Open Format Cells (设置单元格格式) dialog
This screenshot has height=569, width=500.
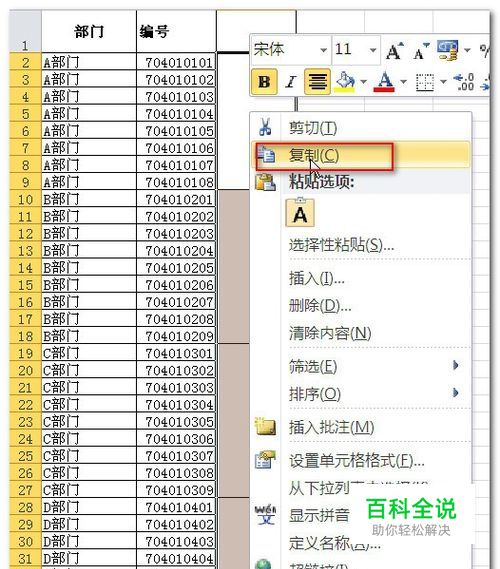click(357, 461)
